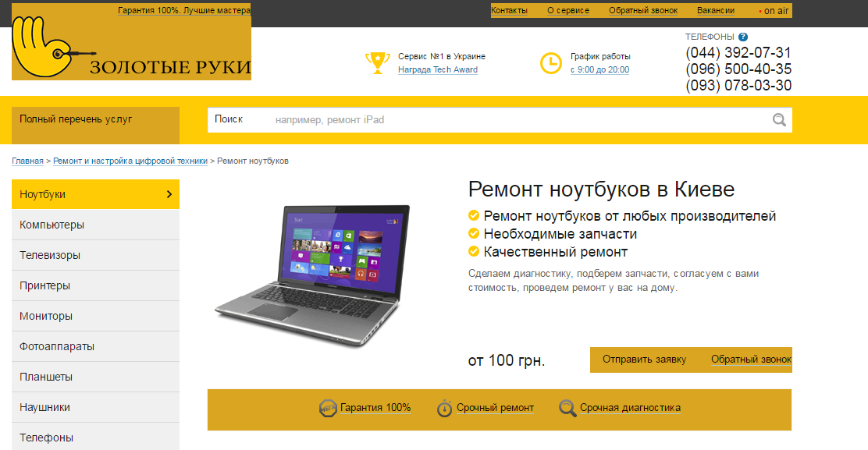Click the magnifier search icon
The height and width of the screenshot is (450, 868).
pos(779,119)
